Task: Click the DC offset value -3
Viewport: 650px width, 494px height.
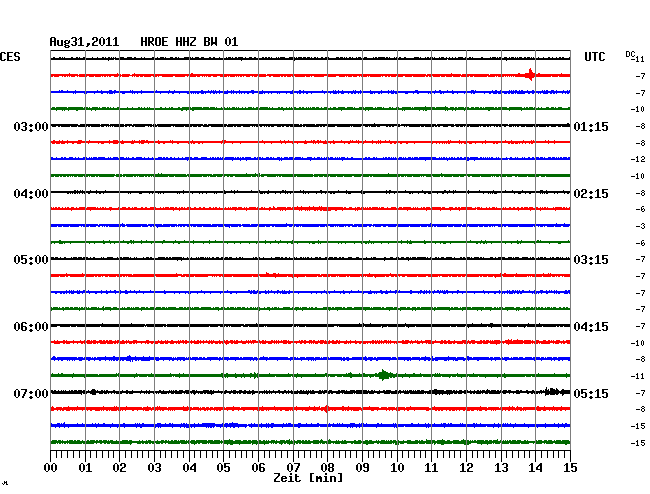Action: [x=640, y=226]
